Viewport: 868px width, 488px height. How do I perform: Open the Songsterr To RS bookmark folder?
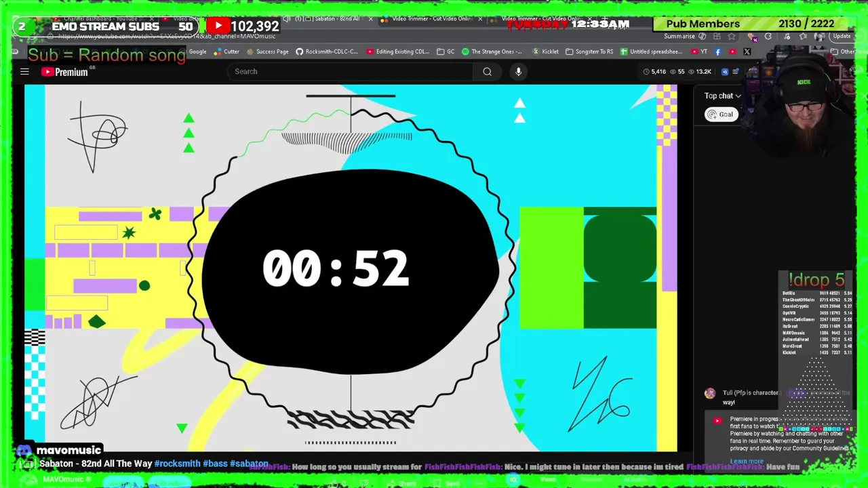tap(589, 52)
